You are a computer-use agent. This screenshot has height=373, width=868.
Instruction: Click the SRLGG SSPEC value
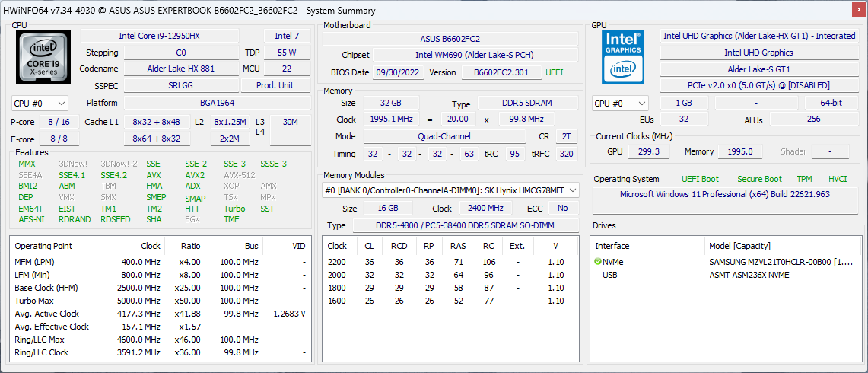(x=181, y=85)
